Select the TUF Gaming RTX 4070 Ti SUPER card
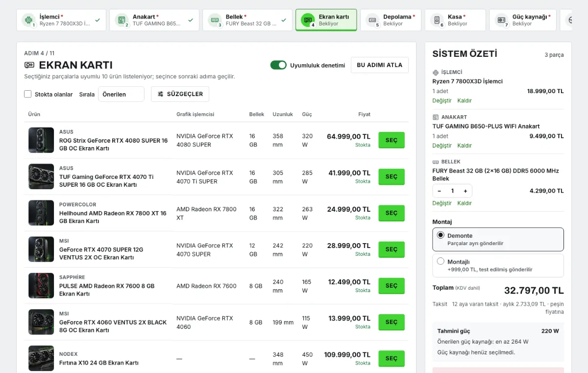The image size is (588, 373). click(392, 176)
